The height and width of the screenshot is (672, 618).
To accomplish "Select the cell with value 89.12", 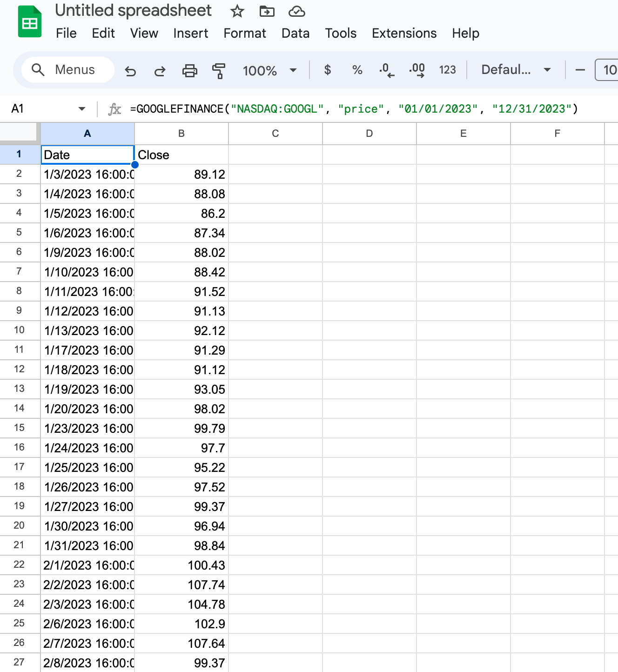I will [181, 174].
